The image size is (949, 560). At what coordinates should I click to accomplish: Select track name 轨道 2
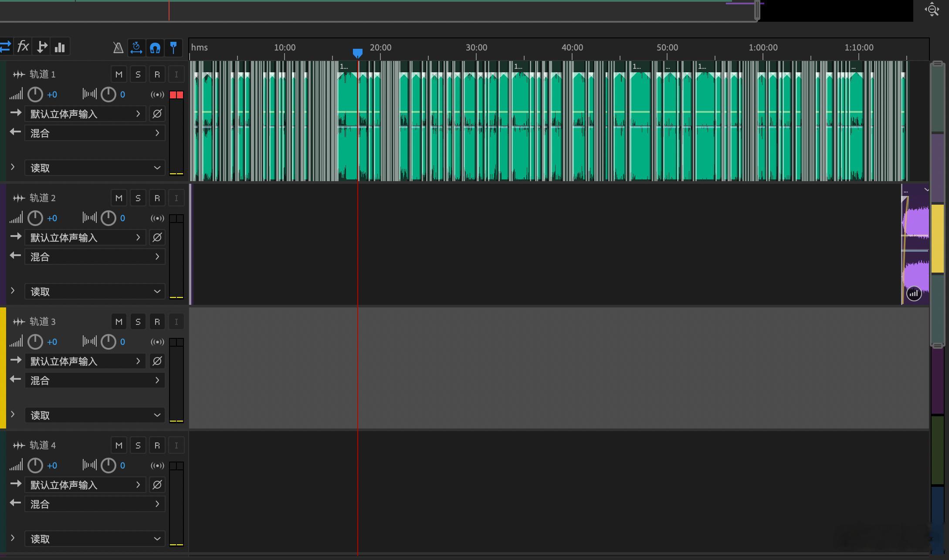coord(43,198)
